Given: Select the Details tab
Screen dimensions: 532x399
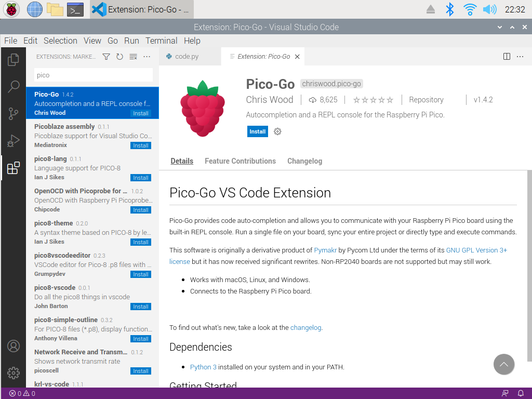Looking at the screenshot, I should (x=182, y=161).
